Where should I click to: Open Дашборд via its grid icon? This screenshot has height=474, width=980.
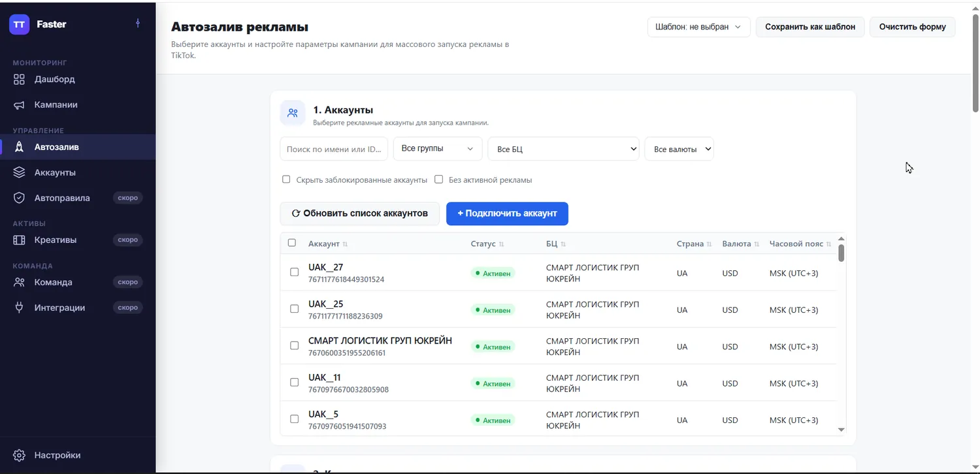[x=19, y=80]
